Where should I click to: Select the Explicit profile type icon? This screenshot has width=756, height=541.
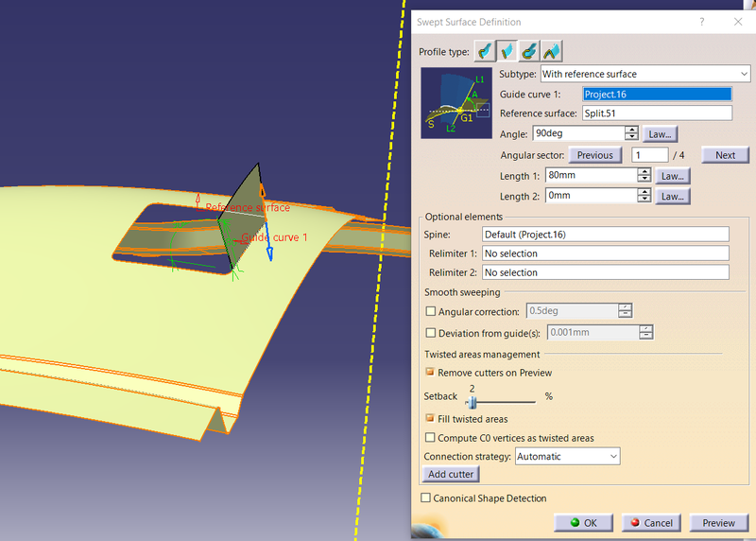click(485, 51)
